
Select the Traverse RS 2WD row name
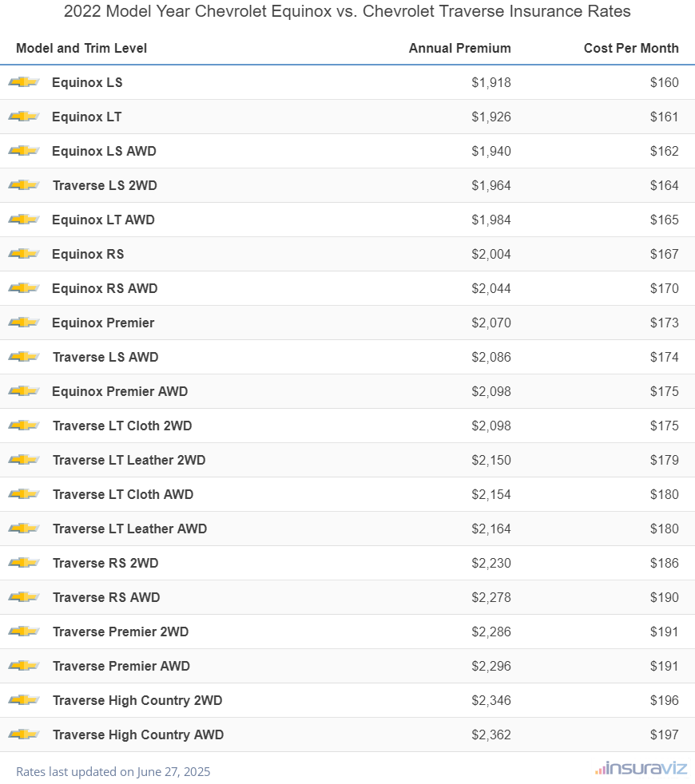pyautogui.click(x=105, y=563)
